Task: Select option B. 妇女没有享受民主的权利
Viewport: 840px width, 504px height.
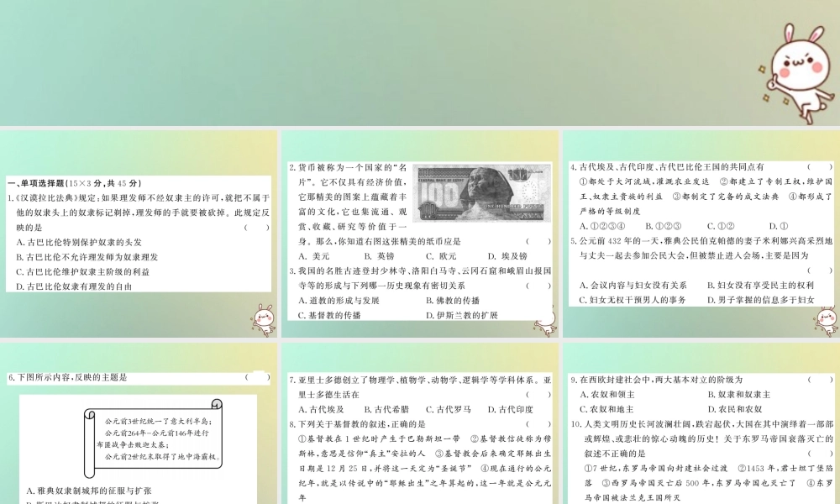Action: click(x=760, y=286)
